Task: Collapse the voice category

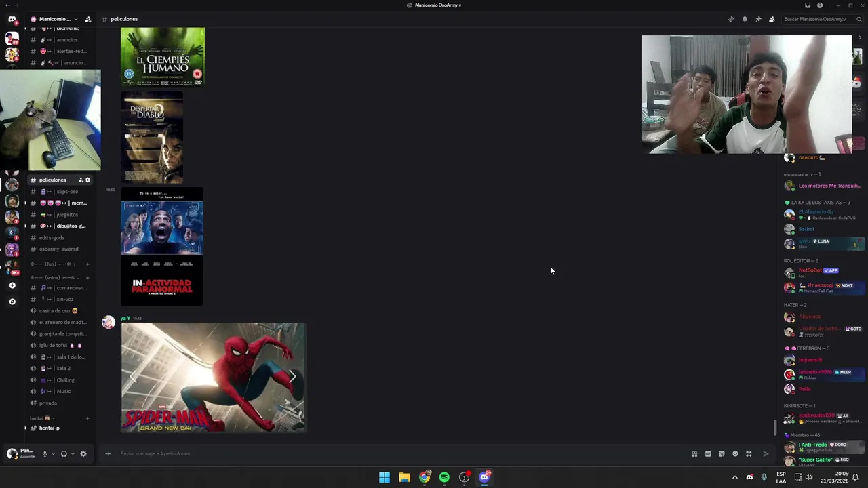Action: 56,277
